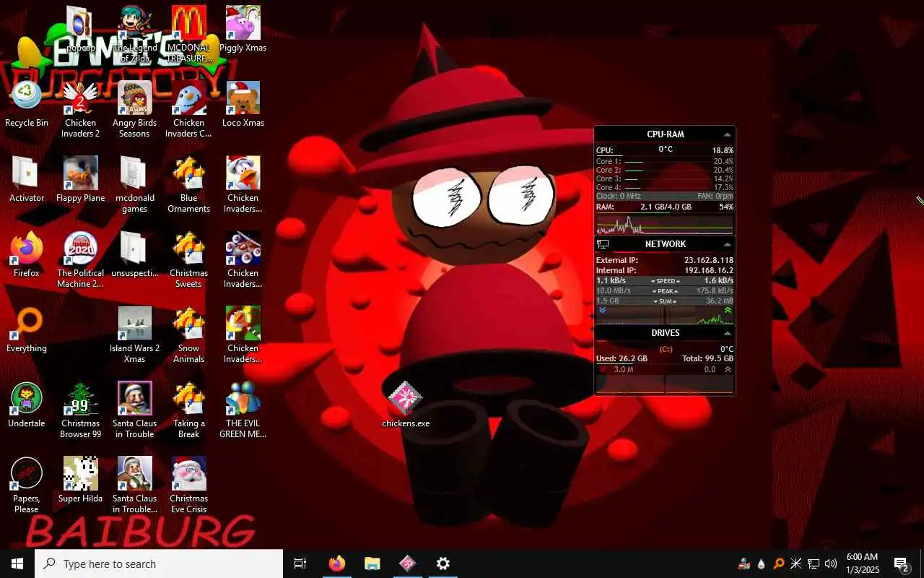Select the Snow Animals shortcut
Screen dimensions: 924x578
click(189, 335)
